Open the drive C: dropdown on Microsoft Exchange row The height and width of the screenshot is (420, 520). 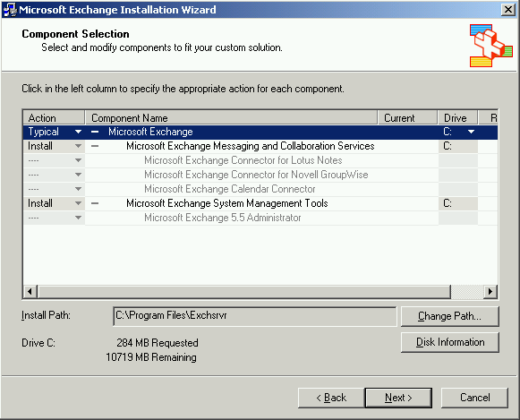tap(471, 132)
